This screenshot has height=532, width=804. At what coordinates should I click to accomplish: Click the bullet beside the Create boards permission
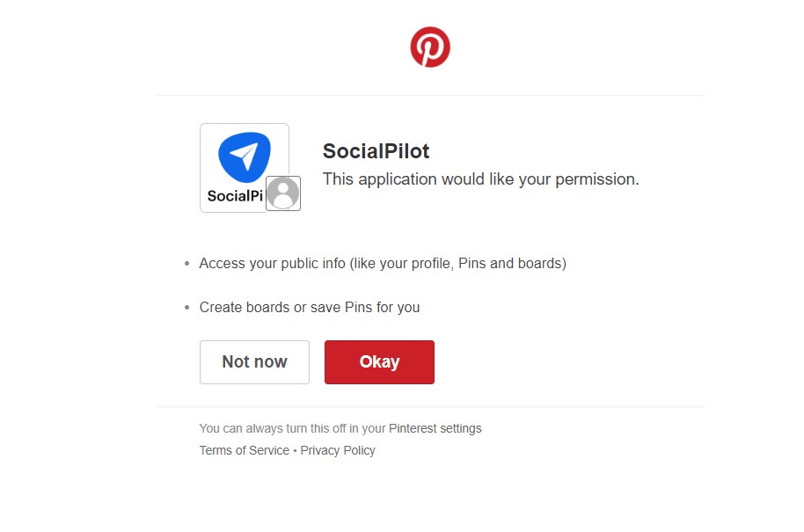tap(186, 307)
